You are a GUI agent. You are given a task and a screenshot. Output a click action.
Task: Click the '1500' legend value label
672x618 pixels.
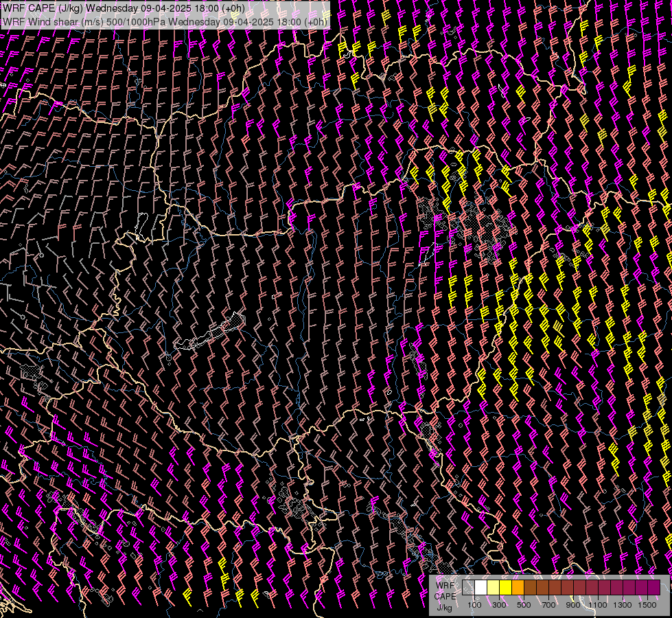coord(647,605)
